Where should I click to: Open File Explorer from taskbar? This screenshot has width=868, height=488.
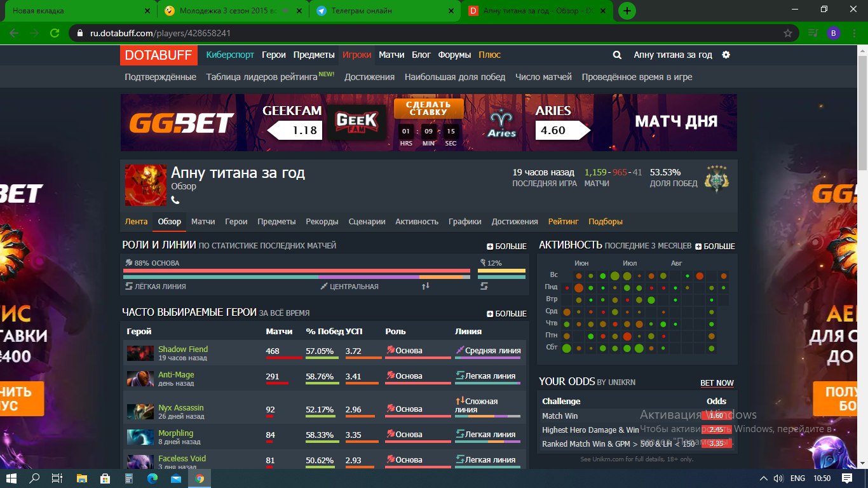pyautogui.click(x=81, y=478)
